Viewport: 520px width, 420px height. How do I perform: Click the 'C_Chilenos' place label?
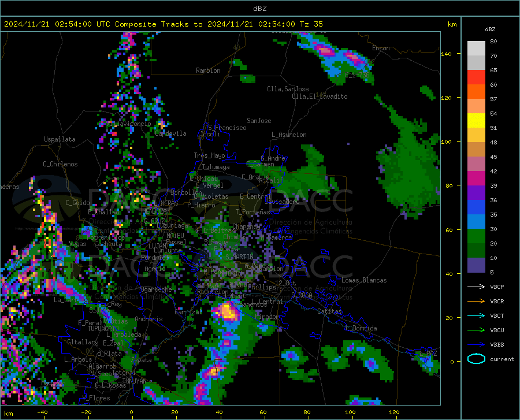point(60,164)
